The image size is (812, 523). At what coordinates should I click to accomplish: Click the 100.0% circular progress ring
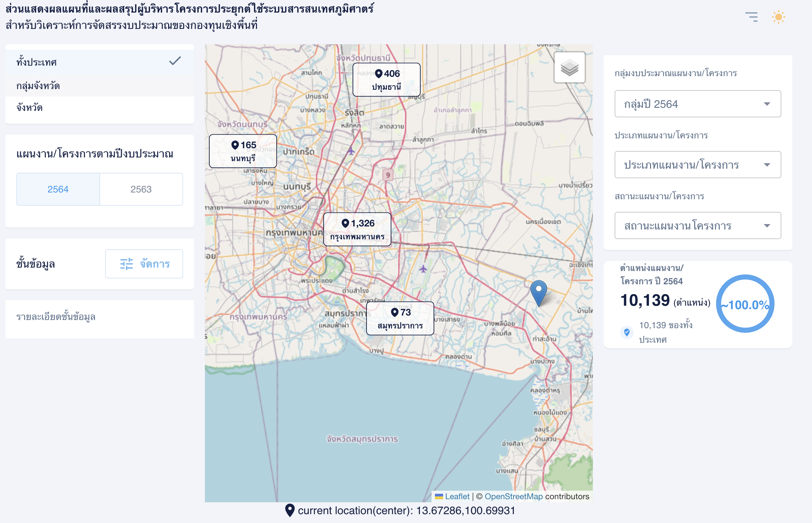pos(745,304)
